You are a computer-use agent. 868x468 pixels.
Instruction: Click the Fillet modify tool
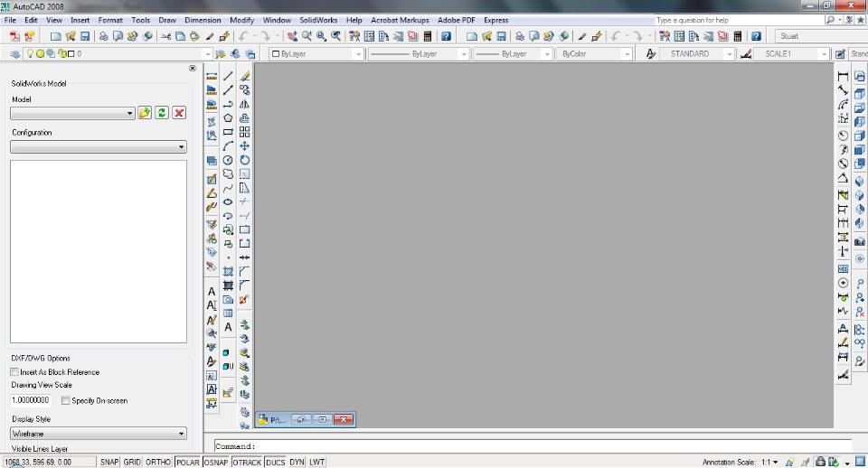(x=245, y=285)
